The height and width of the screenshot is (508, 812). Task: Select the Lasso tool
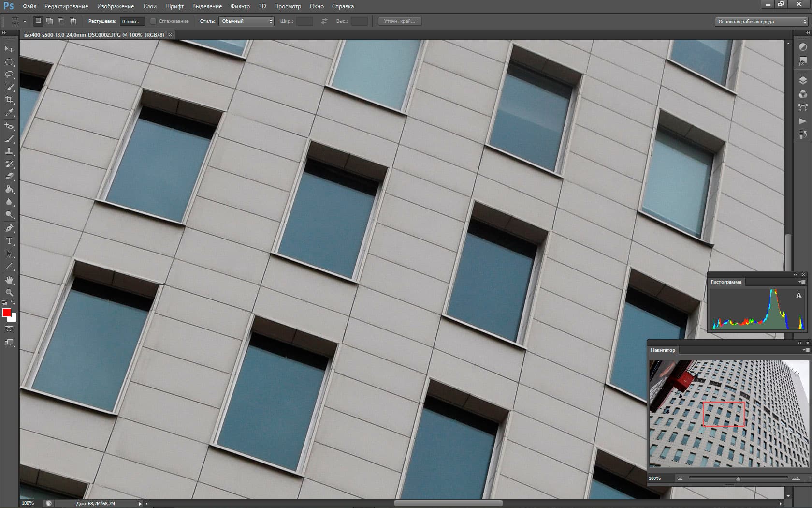(9, 75)
